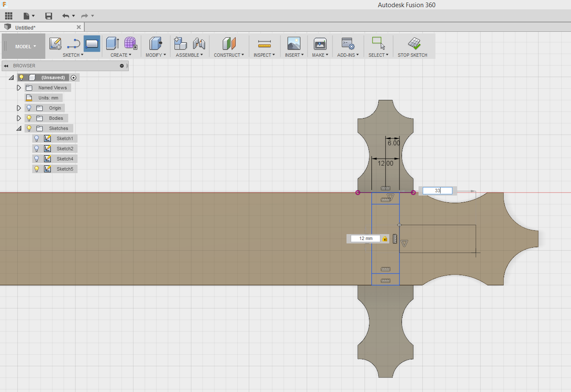Toggle Sketches folder visibility light bulb
The image size is (571, 392).
pyautogui.click(x=29, y=128)
